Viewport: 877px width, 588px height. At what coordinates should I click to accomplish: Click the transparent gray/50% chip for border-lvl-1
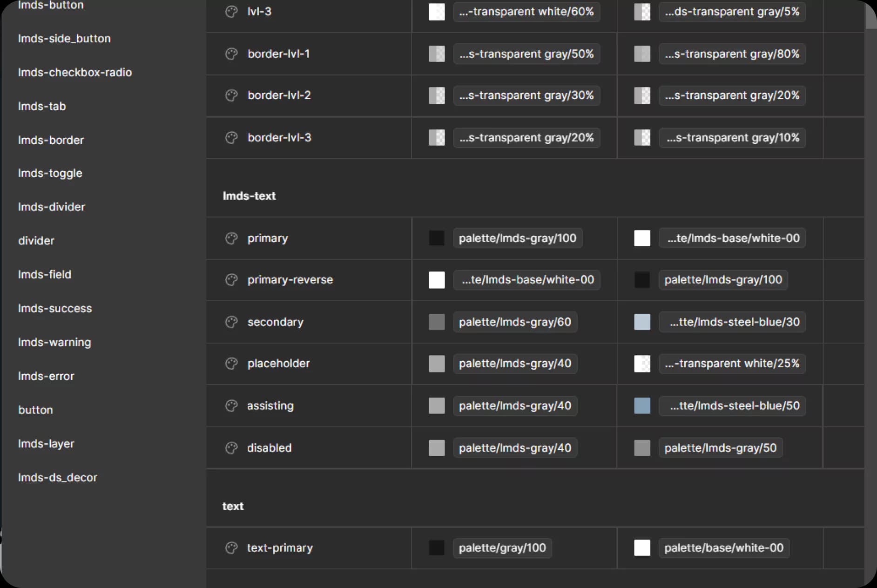click(526, 54)
